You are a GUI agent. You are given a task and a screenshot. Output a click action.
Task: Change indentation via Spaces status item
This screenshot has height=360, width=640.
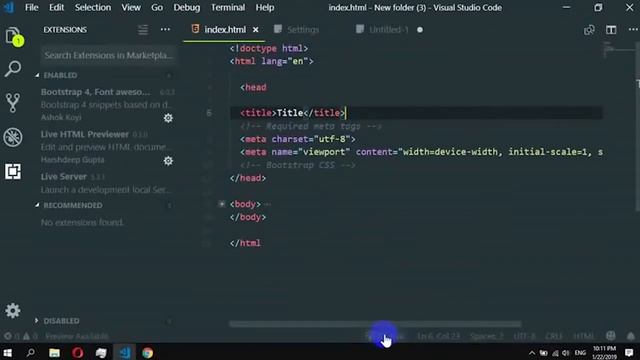point(487,336)
